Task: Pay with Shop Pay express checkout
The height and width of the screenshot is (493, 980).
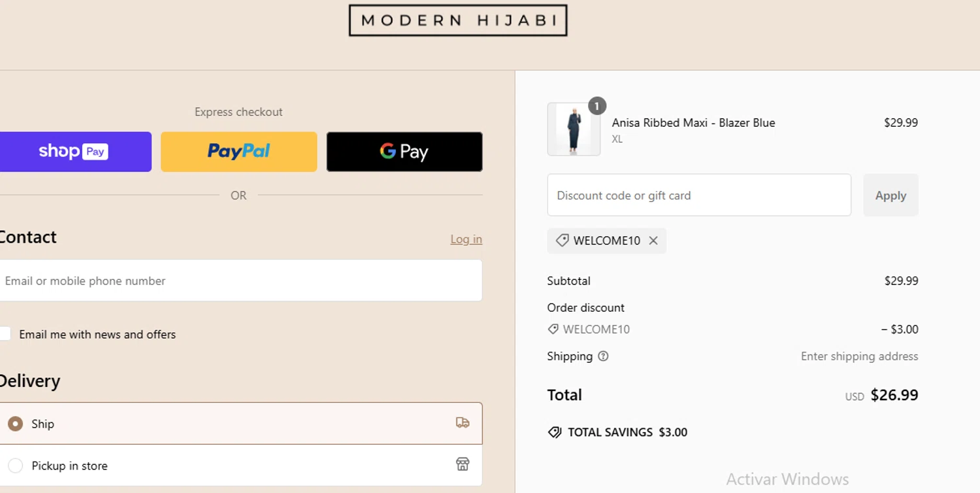Action: pyautogui.click(x=74, y=152)
